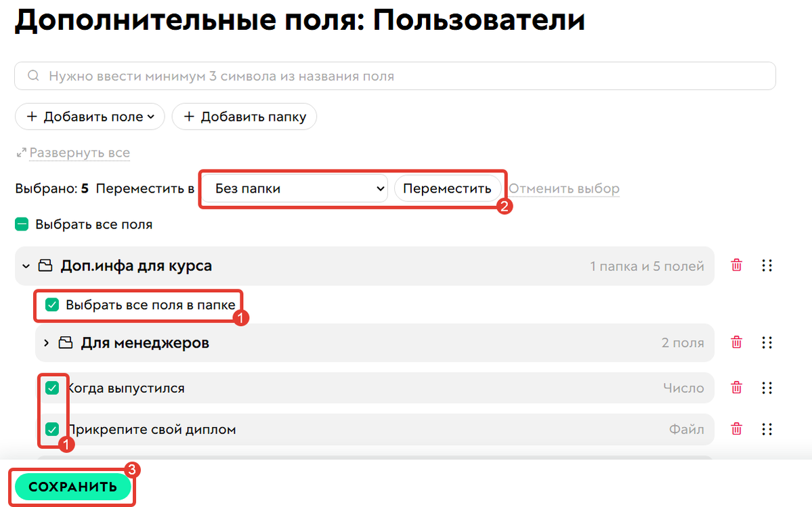Click the Прикрепите свой диплом field name
This screenshot has width=812, height=507.
[152, 429]
